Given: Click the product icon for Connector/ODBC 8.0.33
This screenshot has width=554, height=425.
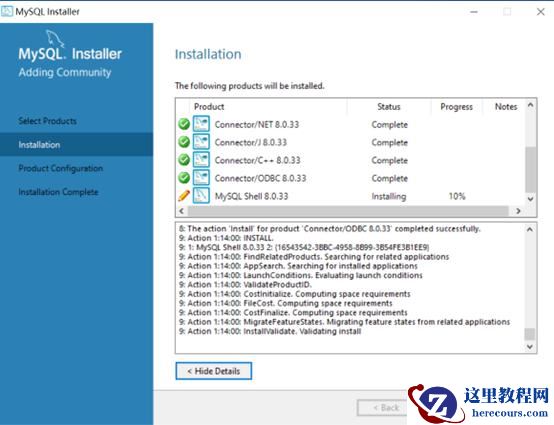Looking at the screenshot, I should click(x=201, y=178).
